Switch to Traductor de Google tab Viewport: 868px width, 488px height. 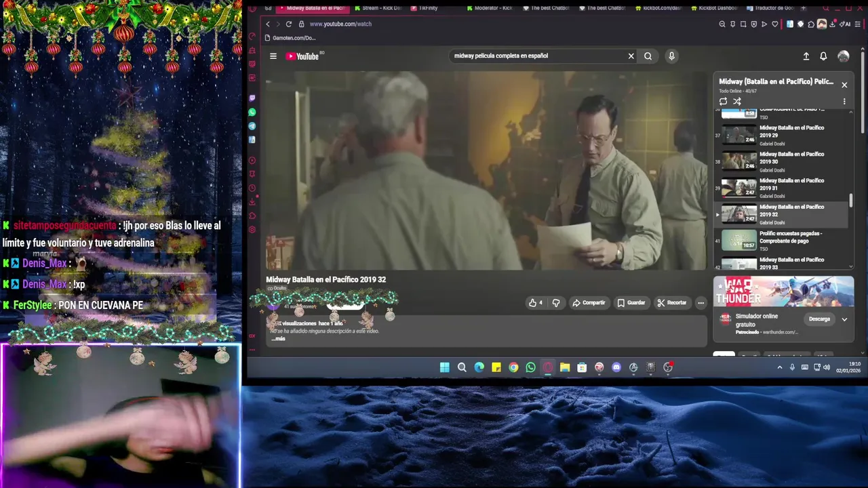[x=770, y=8]
